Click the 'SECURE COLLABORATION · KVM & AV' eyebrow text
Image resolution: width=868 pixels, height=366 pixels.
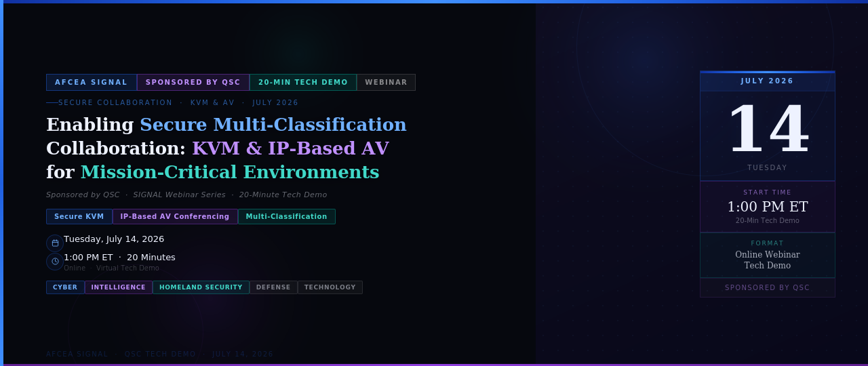(x=178, y=103)
